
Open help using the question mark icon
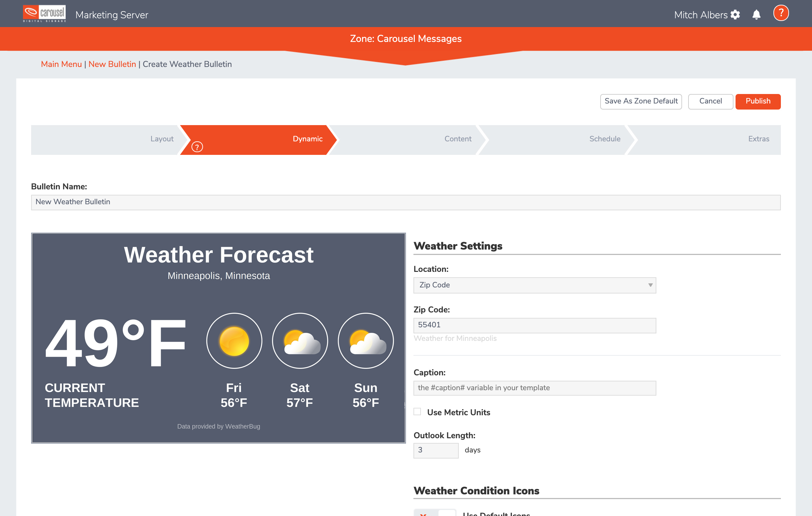click(781, 13)
